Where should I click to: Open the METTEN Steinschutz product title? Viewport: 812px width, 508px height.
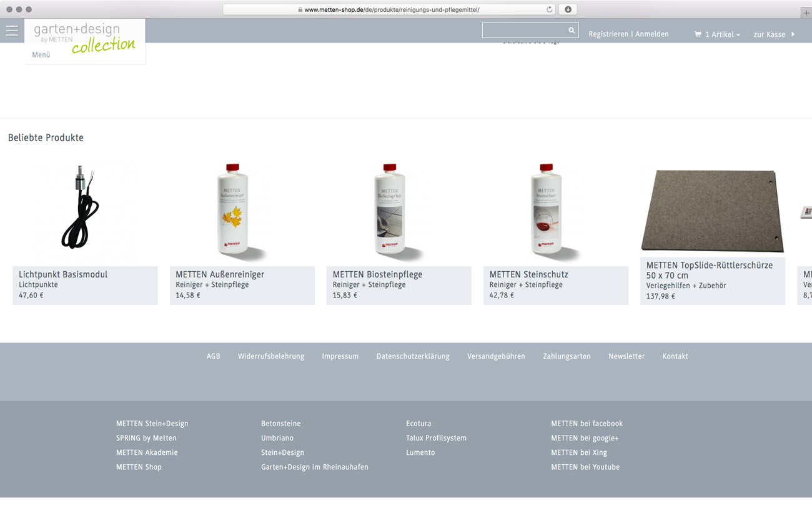(x=528, y=274)
